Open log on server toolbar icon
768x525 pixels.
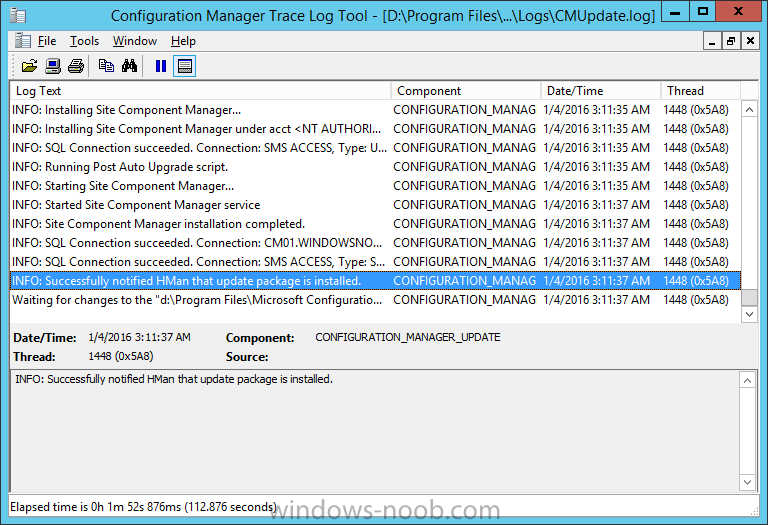pyautogui.click(x=53, y=66)
